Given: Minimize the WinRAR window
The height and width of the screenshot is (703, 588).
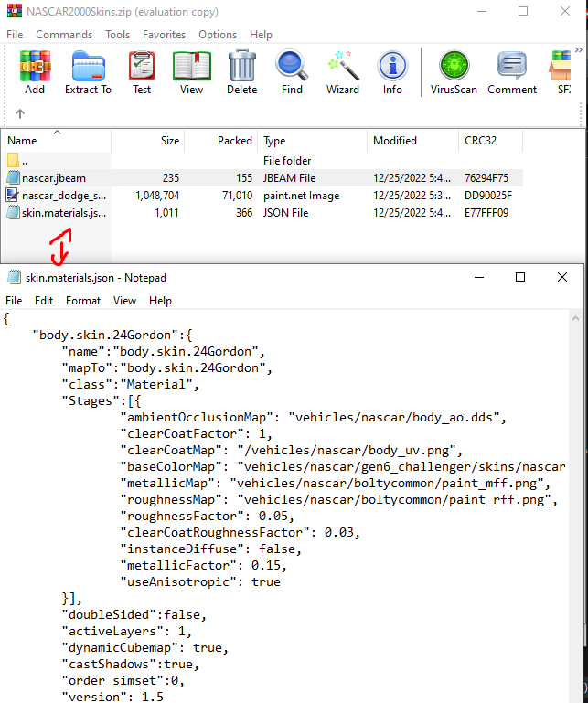Looking at the screenshot, I should [x=482, y=11].
